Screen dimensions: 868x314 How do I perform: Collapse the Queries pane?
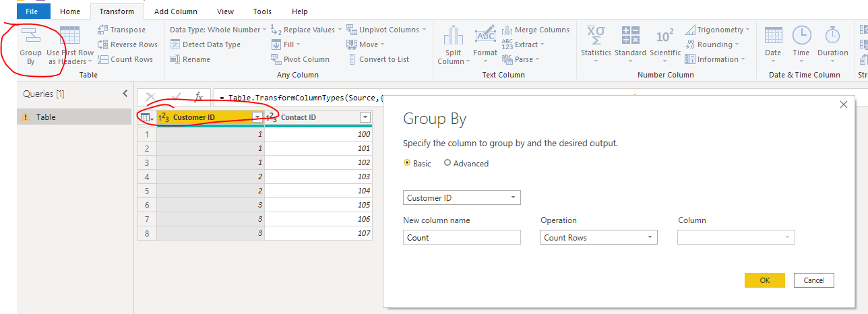point(125,94)
